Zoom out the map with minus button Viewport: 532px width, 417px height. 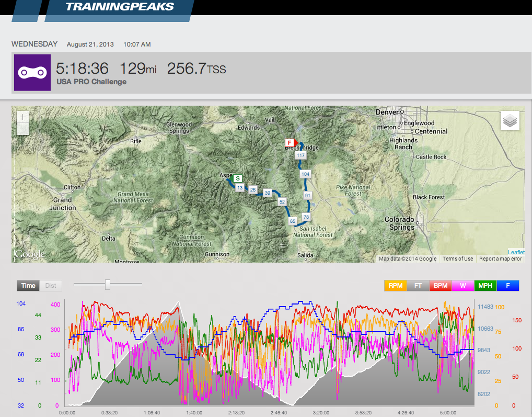[x=22, y=129]
